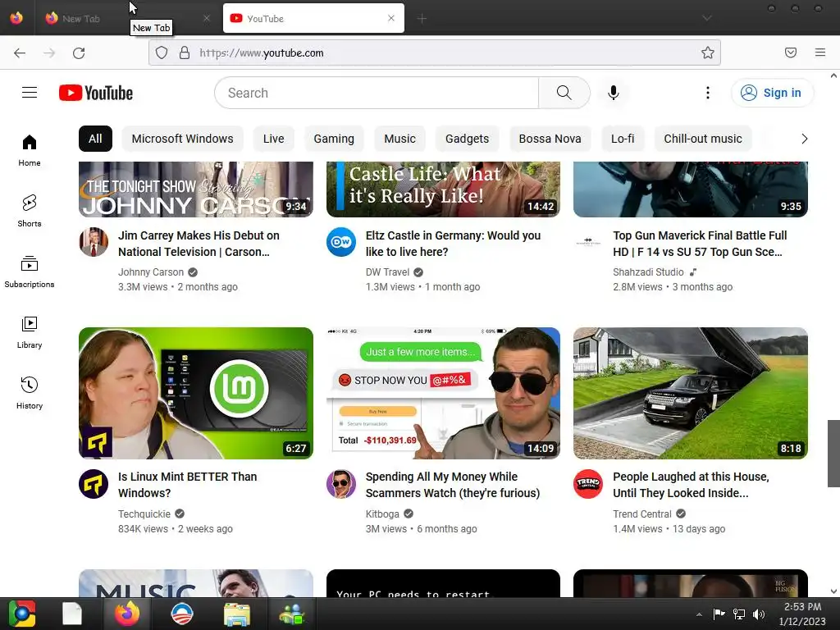Image resolution: width=840 pixels, height=630 pixels.
Task: Visit the Techquickie channel name
Action: click(144, 514)
